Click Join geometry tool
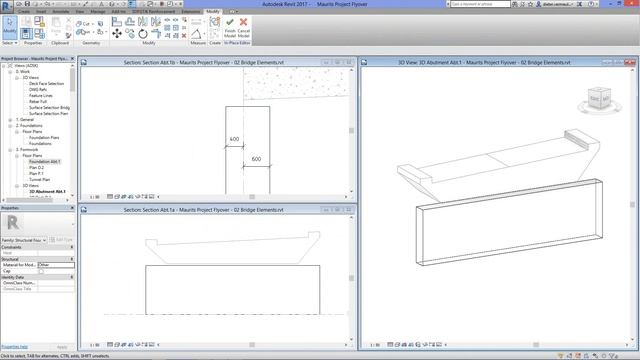Screen dimensions: 640x360 83,32
